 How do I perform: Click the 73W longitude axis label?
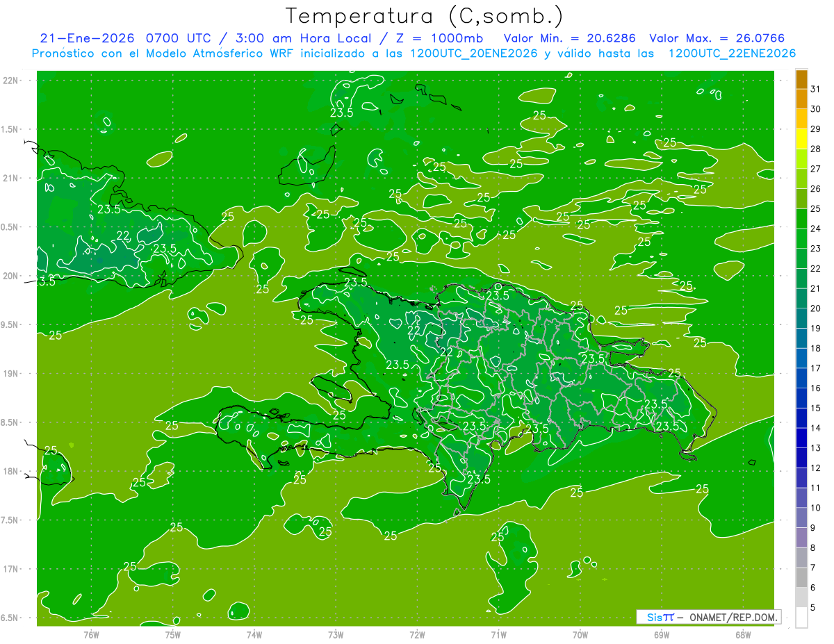coord(336,635)
